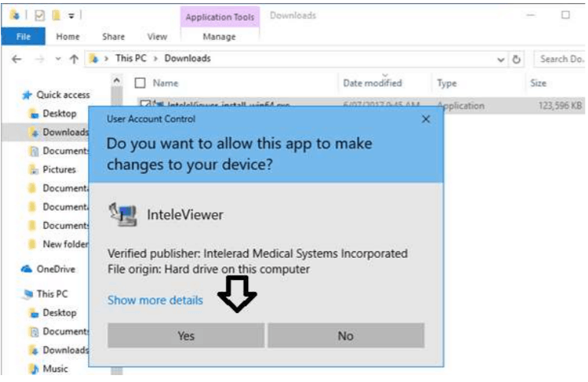
Task: Click the navigation pane scroll up arrow
Action: point(116,80)
